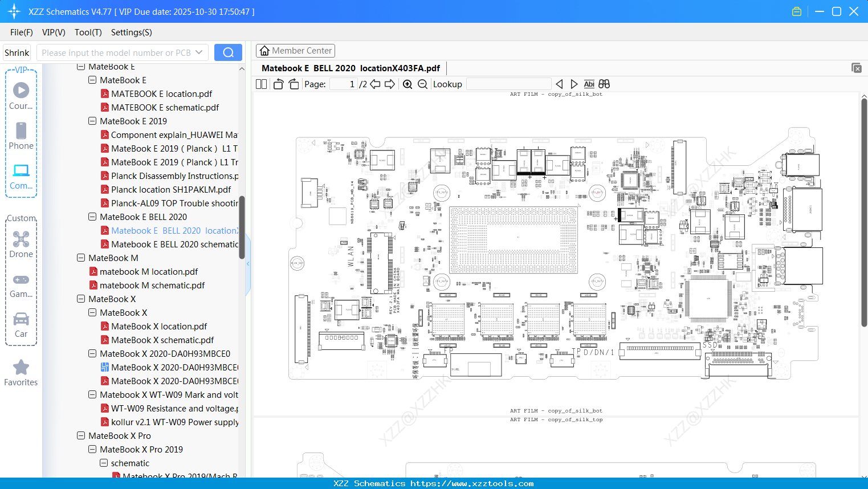This screenshot has height=489, width=868.
Task: Open Planck Disassembly Instructions file
Action: [174, 176]
